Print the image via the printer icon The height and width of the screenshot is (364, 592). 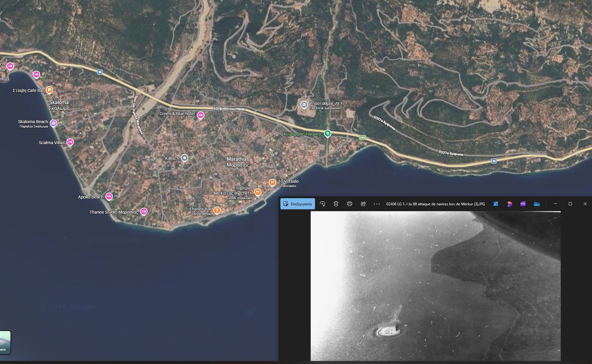pyautogui.click(x=350, y=204)
